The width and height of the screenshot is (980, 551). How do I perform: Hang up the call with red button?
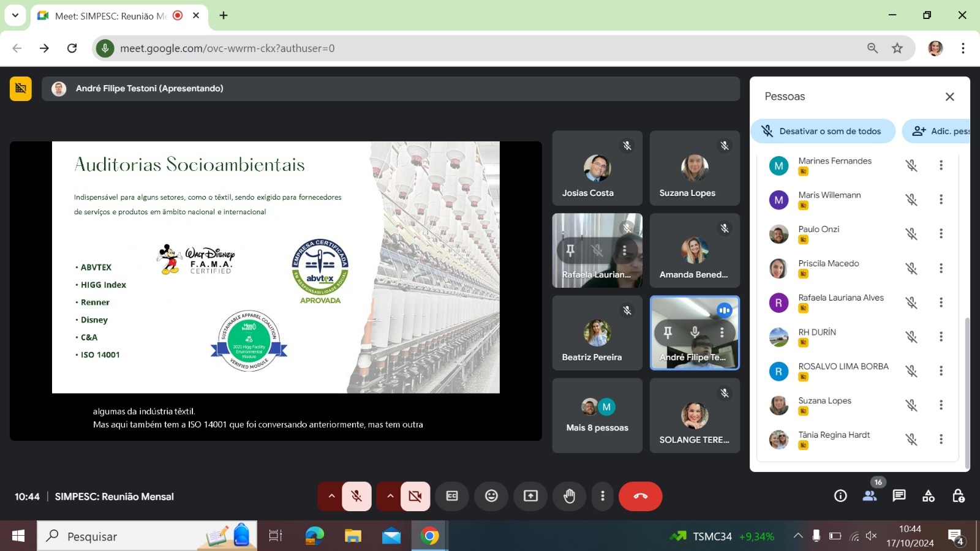[x=640, y=496]
